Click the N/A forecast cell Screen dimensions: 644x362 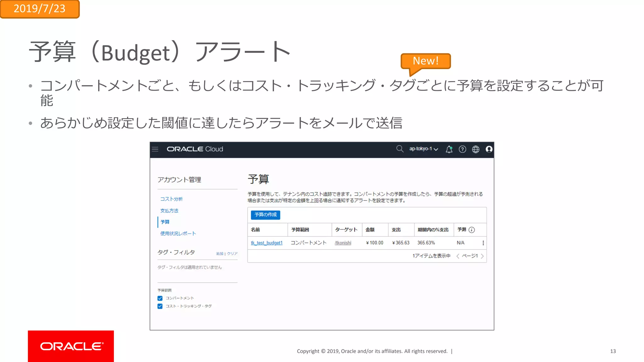click(460, 243)
